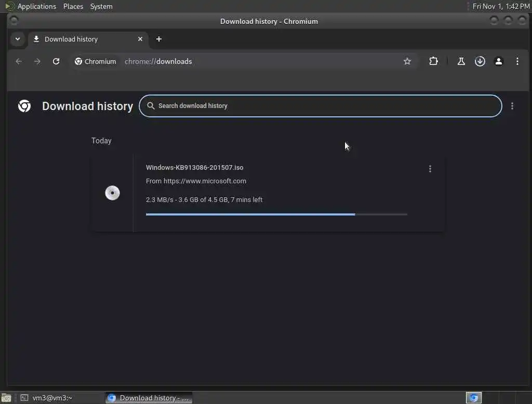Expand the tab search dropdown arrow
Viewport: 532px width, 404px height.
tap(18, 39)
